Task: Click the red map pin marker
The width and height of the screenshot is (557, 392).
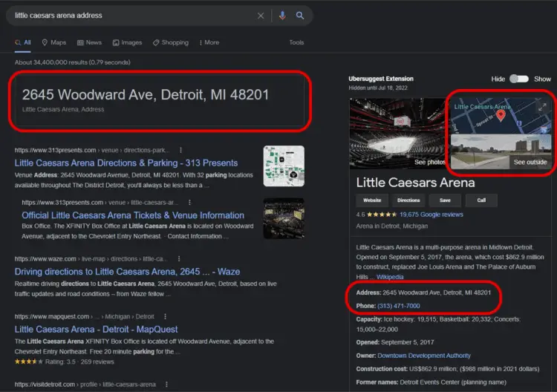Action: pyautogui.click(x=501, y=116)
